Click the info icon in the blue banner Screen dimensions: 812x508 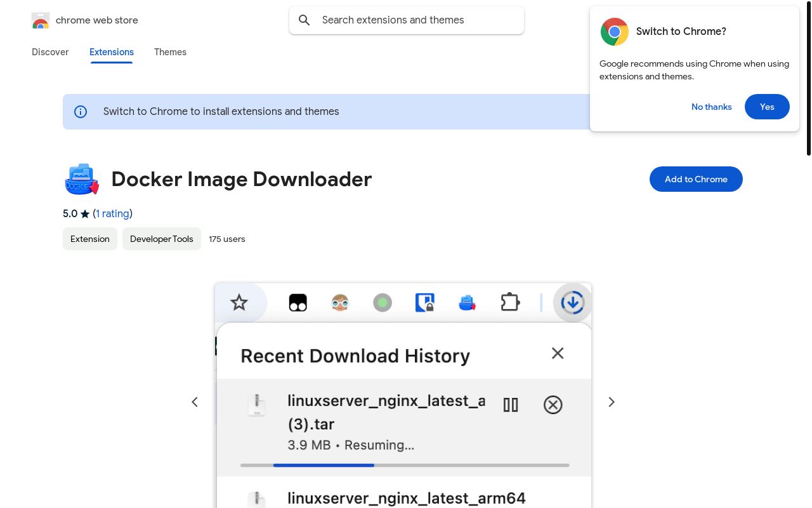click(81, 112)
